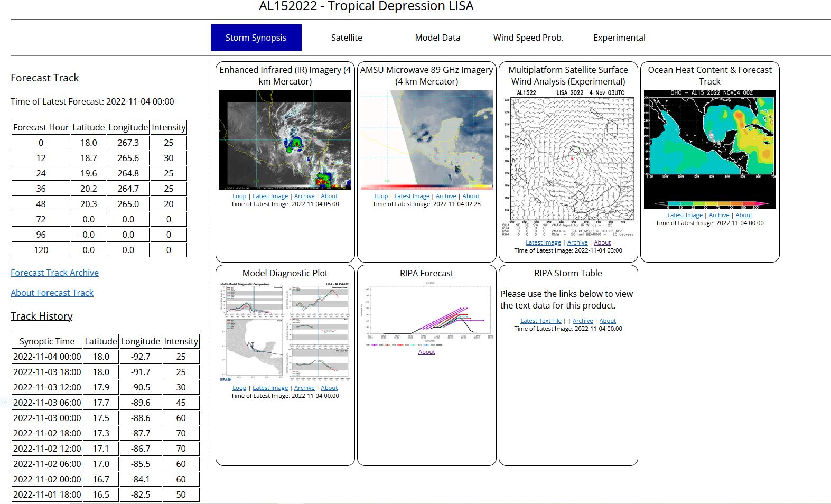Image resolution: width=831 pixels, height=504 pixels.
Task: Click Latest Image under Surface Wind Analysis
Action: click(543, 242)
